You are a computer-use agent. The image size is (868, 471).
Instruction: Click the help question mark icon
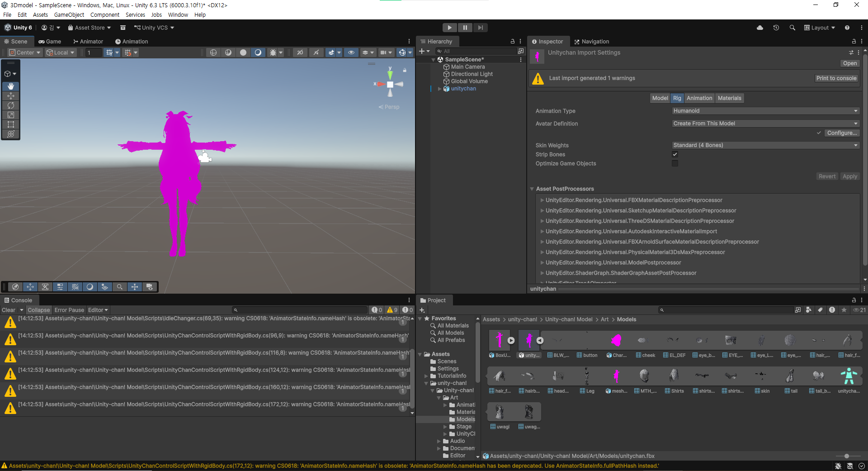pos(847,28)
